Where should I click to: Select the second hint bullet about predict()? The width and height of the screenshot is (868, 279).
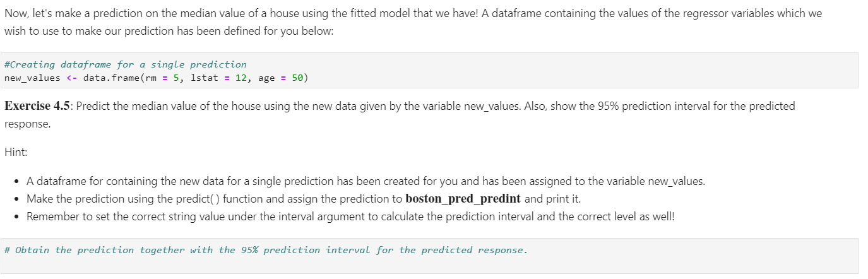[x=303, y=199]
